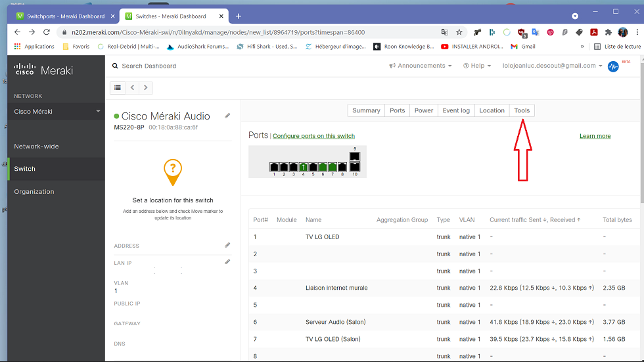This screenshot has width=644, height=362.
Task: Select port 10 in the switch diagram
Action: point(354,167)
